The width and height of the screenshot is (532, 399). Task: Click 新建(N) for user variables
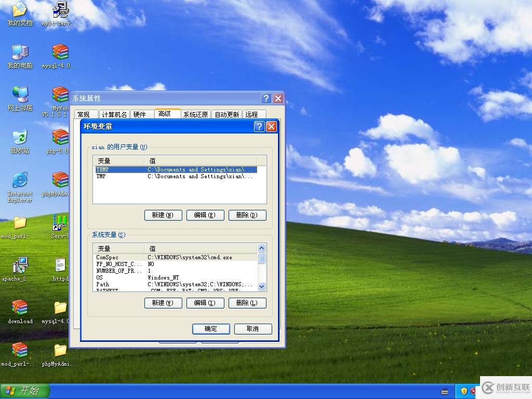coord(163,215)
